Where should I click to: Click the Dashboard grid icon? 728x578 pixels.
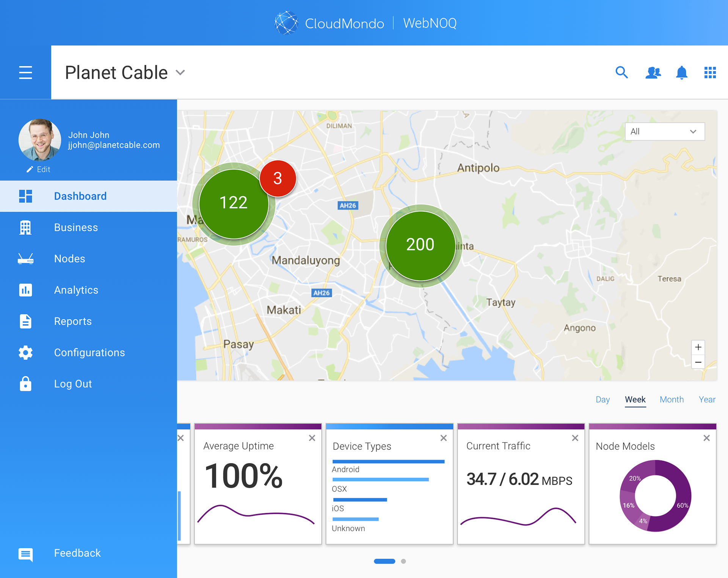point(25,196)
